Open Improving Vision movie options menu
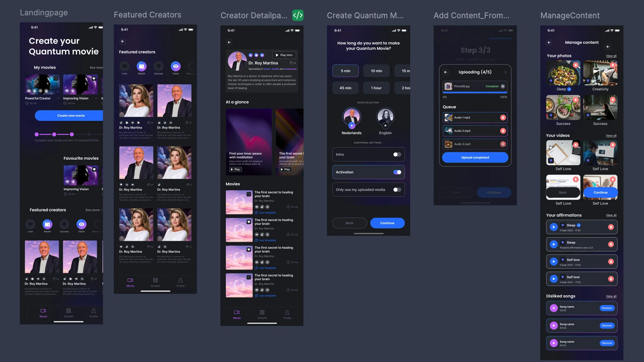The image size is (644, 362). [96, 99]
